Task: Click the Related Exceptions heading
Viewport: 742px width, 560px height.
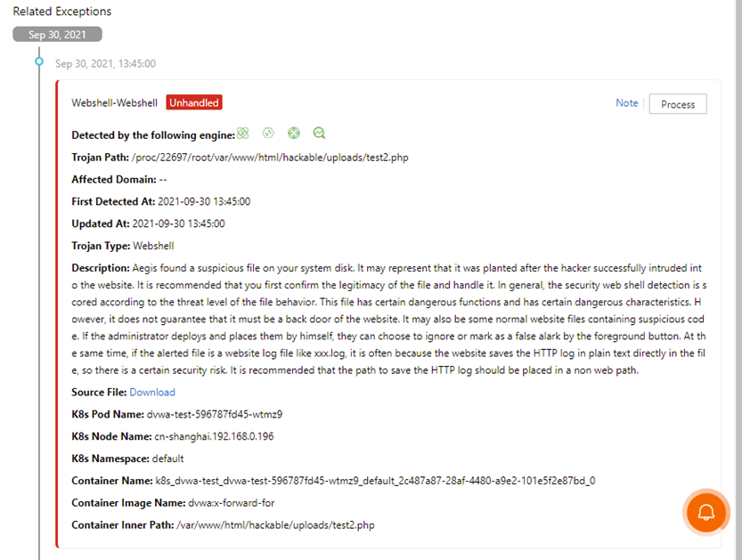Action: 62,12
